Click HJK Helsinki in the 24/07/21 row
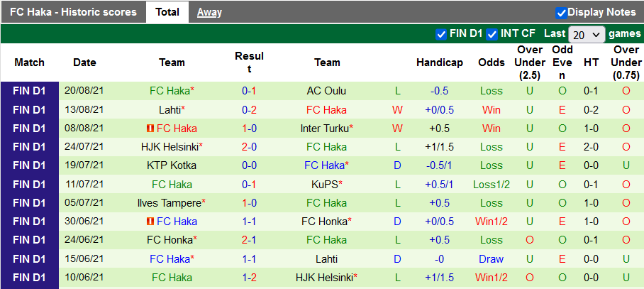The height and width of the screenshot is (289, 644). point(169,147)
